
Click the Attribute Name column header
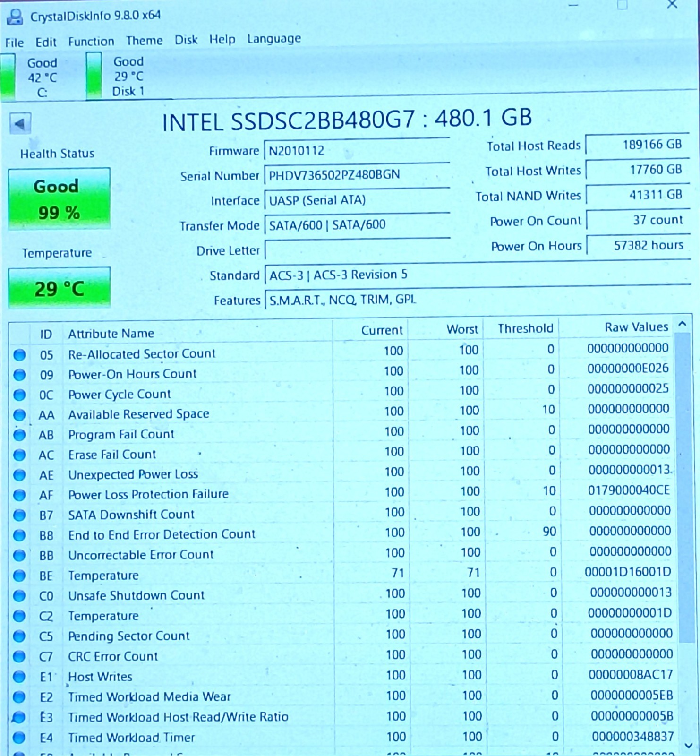pyautogui.click(x=111, y=334)
